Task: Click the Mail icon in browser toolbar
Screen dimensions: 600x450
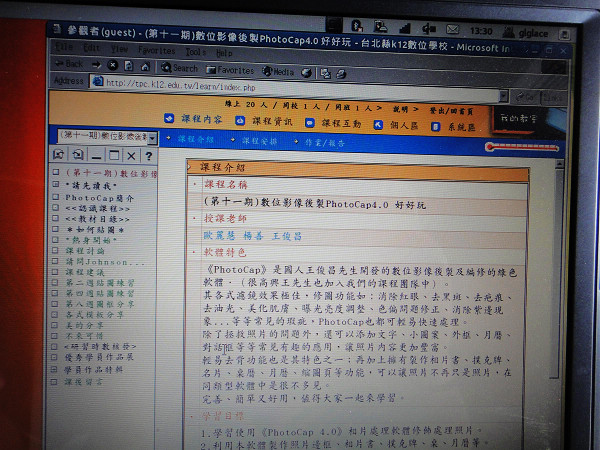Action: tap(325, 73)
